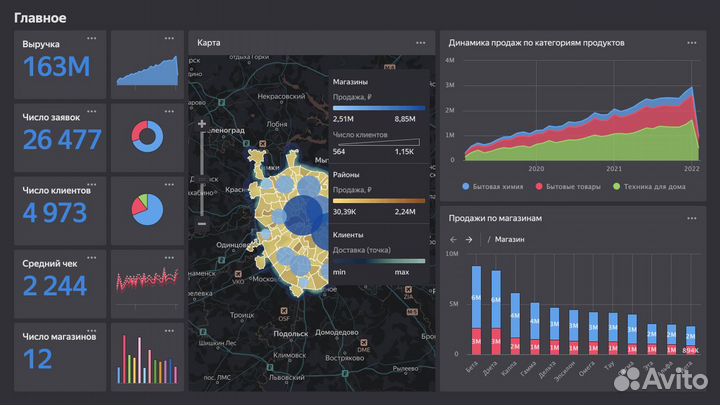720x405 pixels.
Task: Click the map zoom-in plus button
Action: point(202,126)
